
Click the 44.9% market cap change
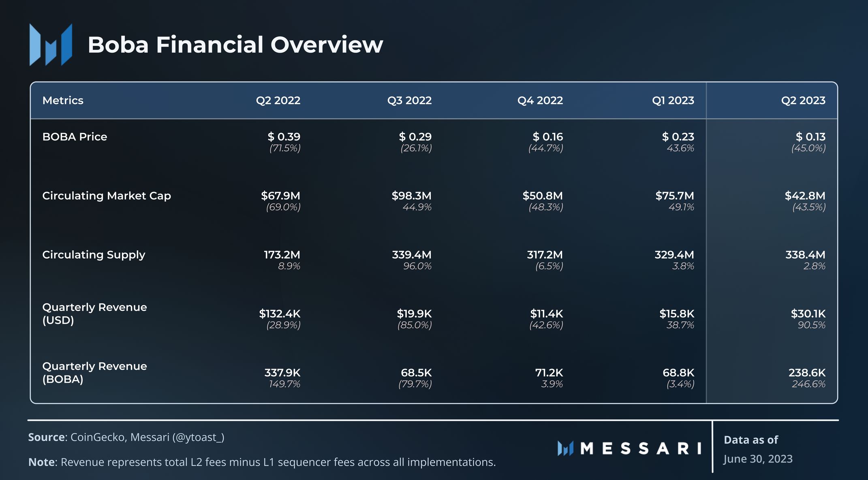pos(417,207)
